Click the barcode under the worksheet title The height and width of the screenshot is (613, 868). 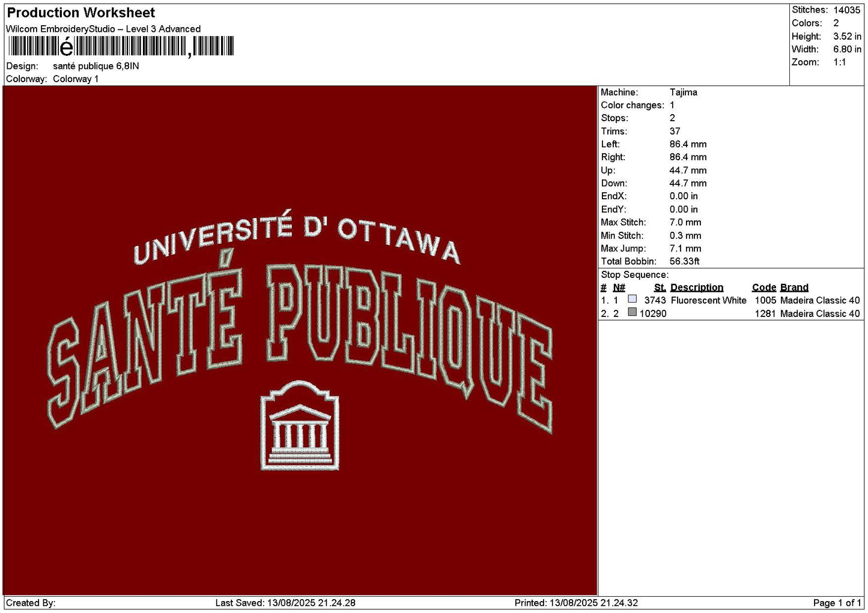(120, 46)
